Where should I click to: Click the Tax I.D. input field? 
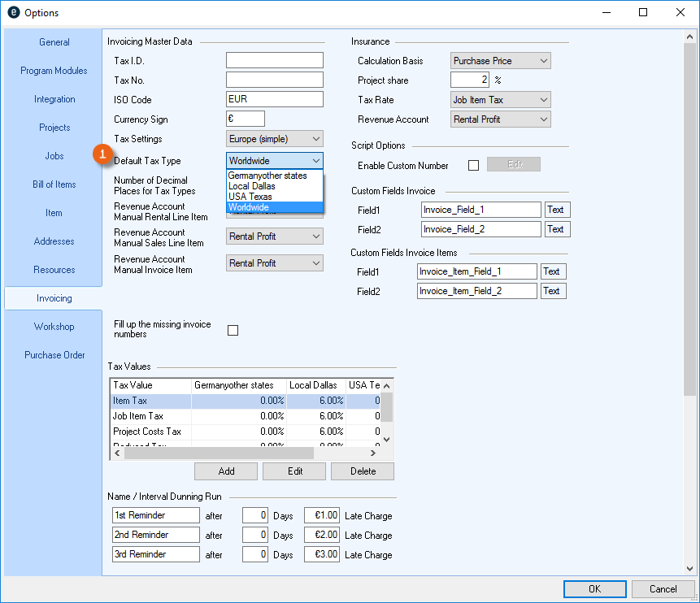click(x=274, y=61)
